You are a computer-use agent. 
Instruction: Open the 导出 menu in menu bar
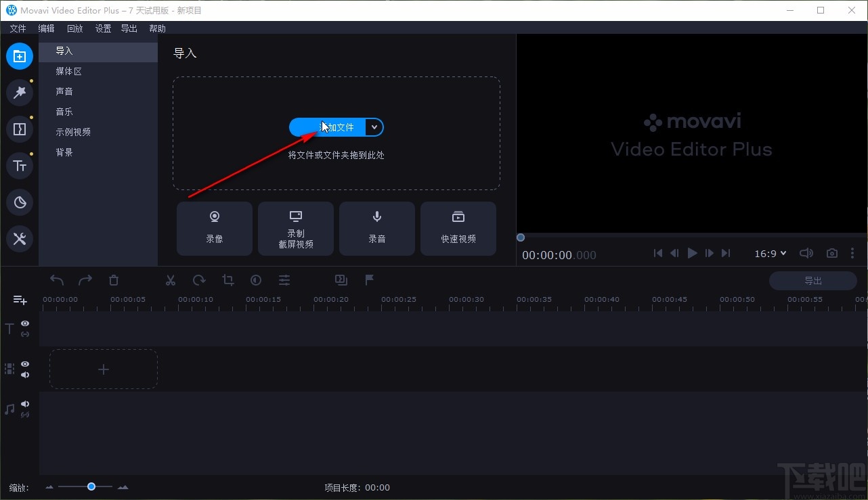click(129, 28)
